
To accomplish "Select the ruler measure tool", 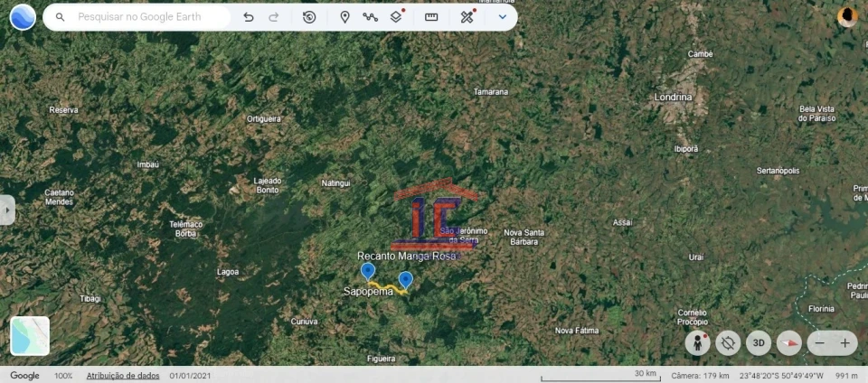I will pos(431,17).
